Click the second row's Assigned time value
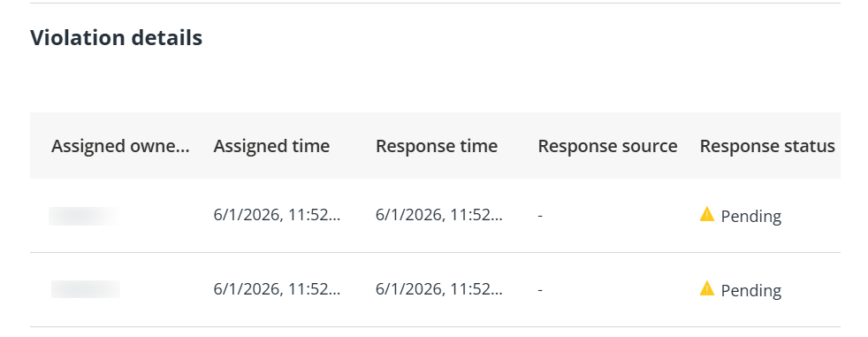The width and height of the screenshot is (868, 337). coord(277,289)
